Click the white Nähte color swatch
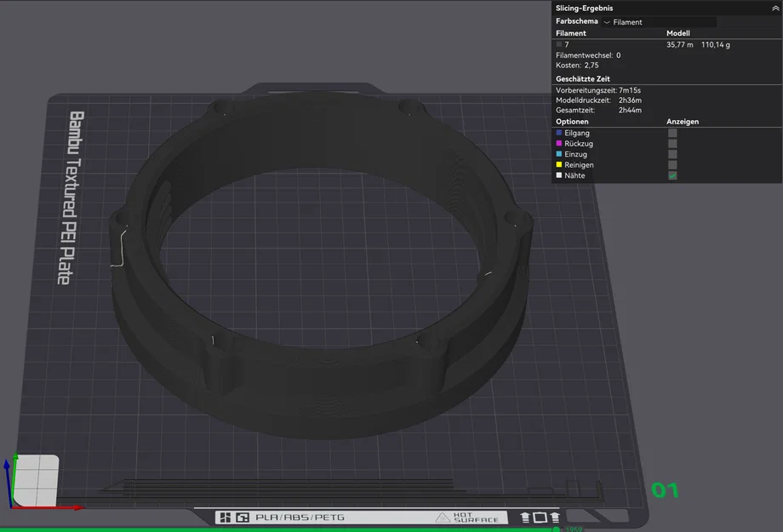The height and width of the screenshot is (532, 783). coord(559,175)
